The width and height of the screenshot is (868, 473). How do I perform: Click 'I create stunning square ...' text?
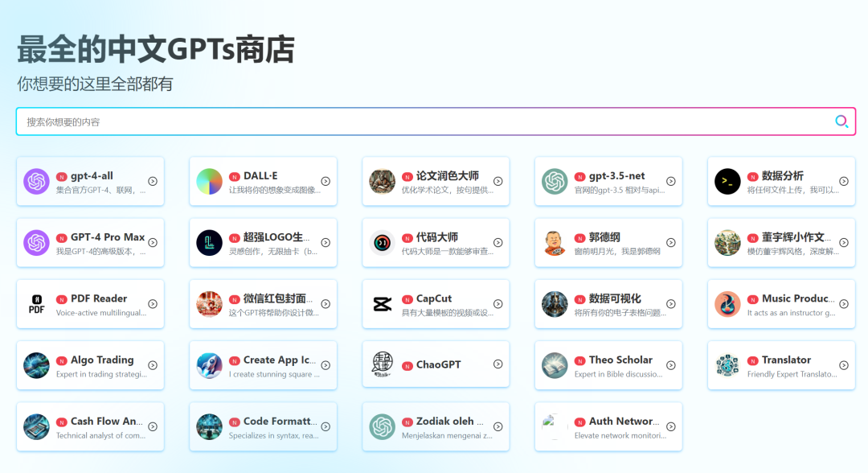274,374
